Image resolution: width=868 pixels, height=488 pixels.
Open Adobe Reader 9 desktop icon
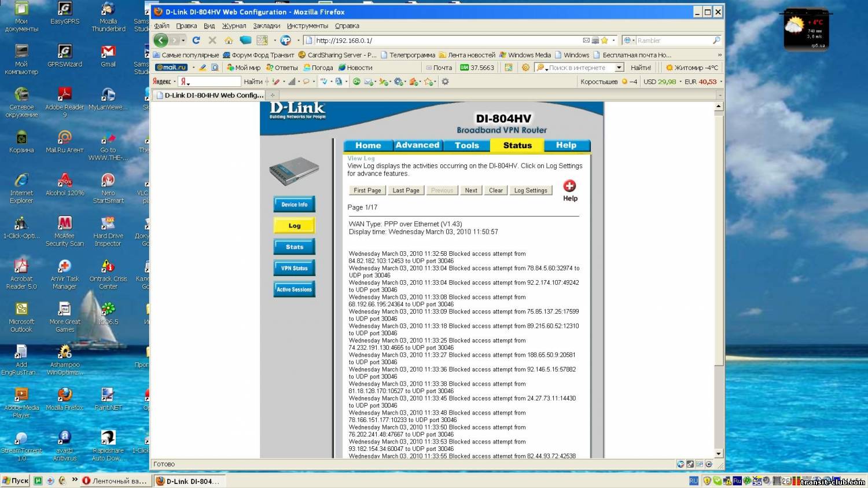pos(65,102)
